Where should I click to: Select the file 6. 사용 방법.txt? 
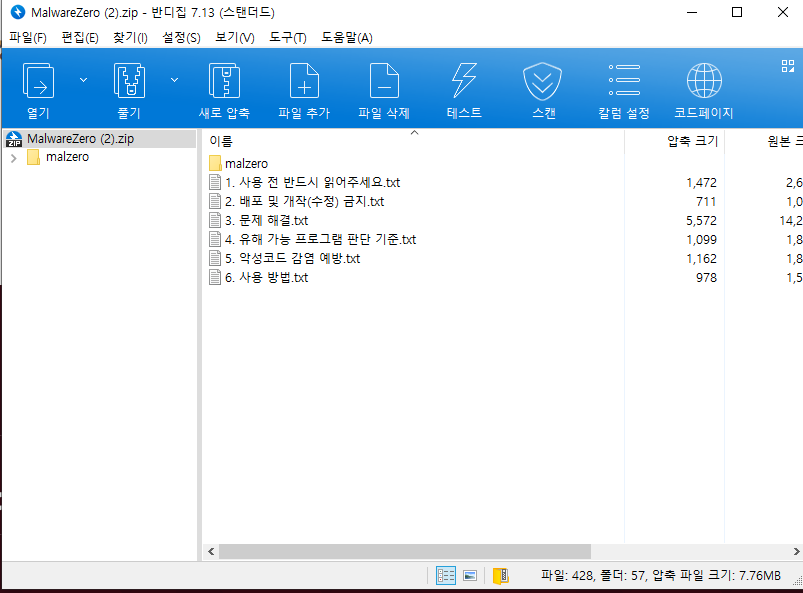click(x=266, y=278)
